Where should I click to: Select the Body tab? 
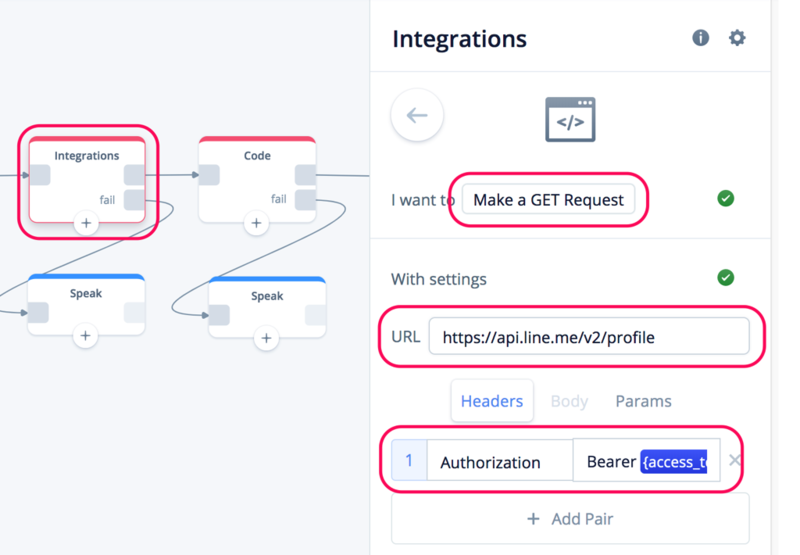(x=569, y=401)
